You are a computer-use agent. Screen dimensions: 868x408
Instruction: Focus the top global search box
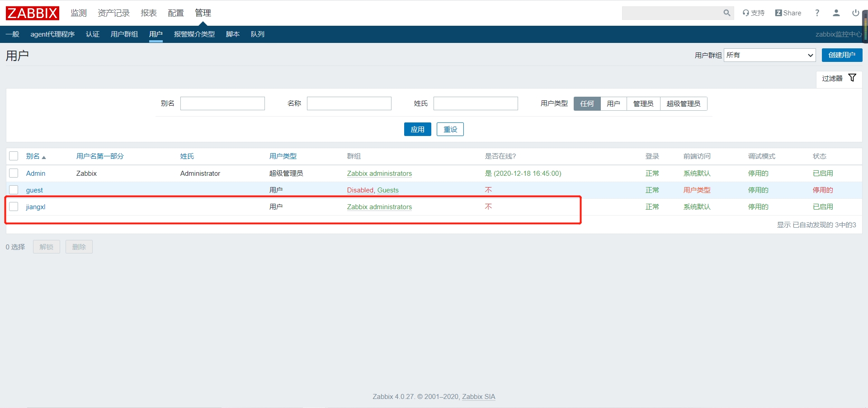672,13
